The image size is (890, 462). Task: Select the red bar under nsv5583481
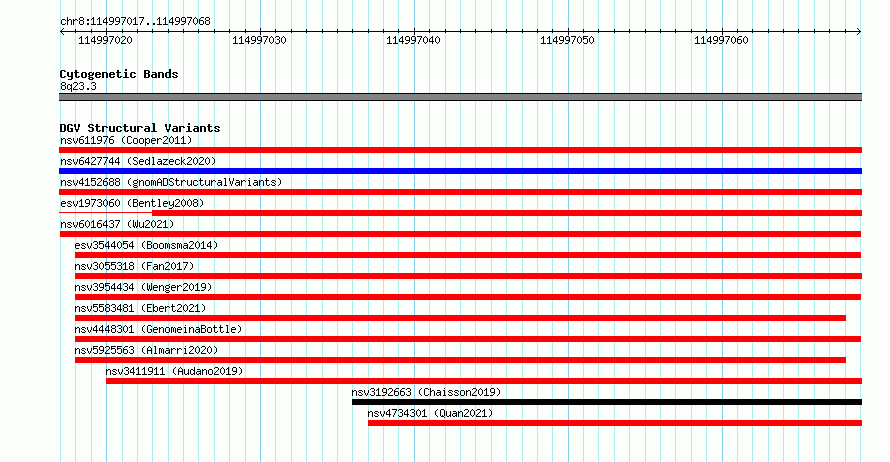click(460, 318)
